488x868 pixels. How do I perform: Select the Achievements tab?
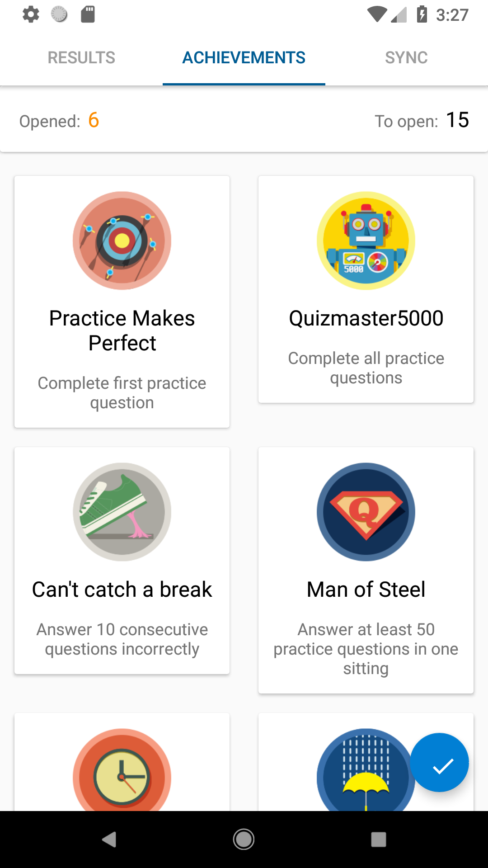(x=244, y=58)
